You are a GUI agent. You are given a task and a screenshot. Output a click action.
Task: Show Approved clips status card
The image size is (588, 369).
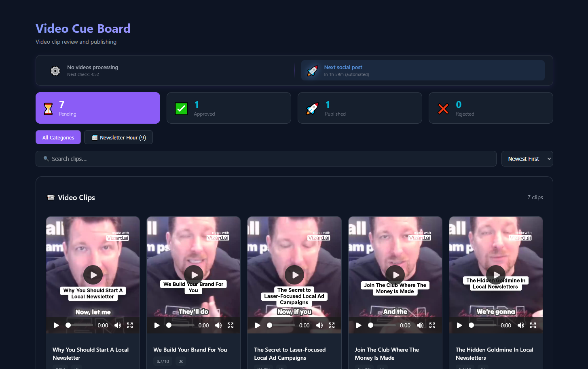228,108
